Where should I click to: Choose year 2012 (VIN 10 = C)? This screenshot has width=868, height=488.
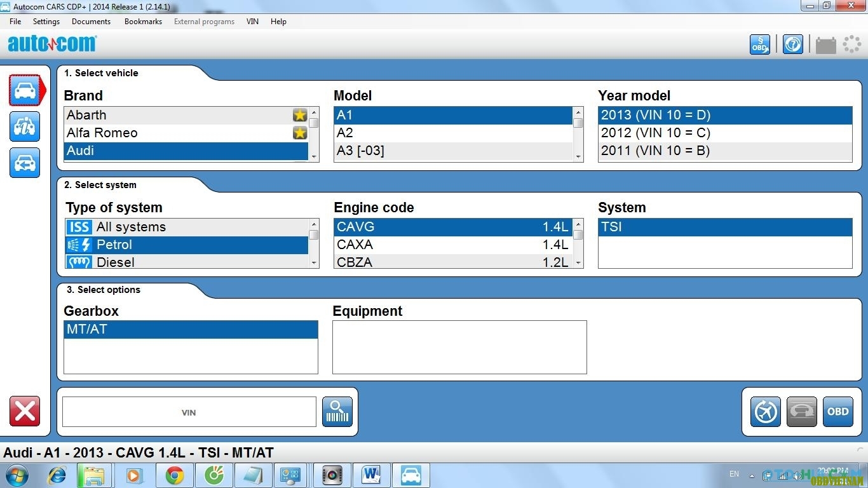pyautogui.click(x=725, y=133)
